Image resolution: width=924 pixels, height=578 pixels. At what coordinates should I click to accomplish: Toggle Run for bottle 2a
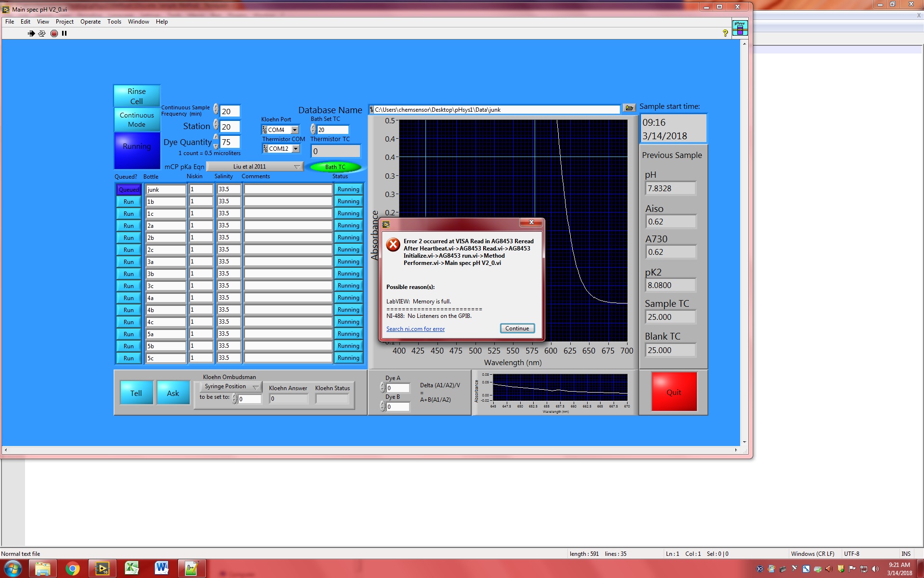(x=128, y=225)
